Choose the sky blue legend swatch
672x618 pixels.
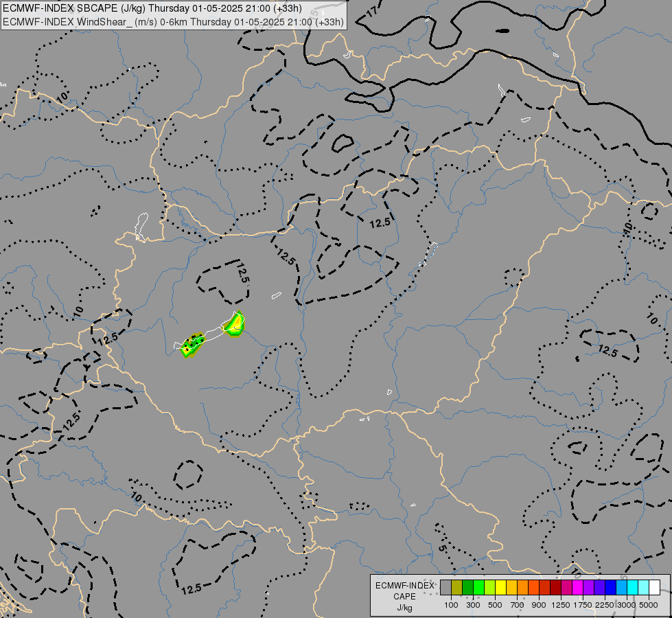[x=621, y=588]
